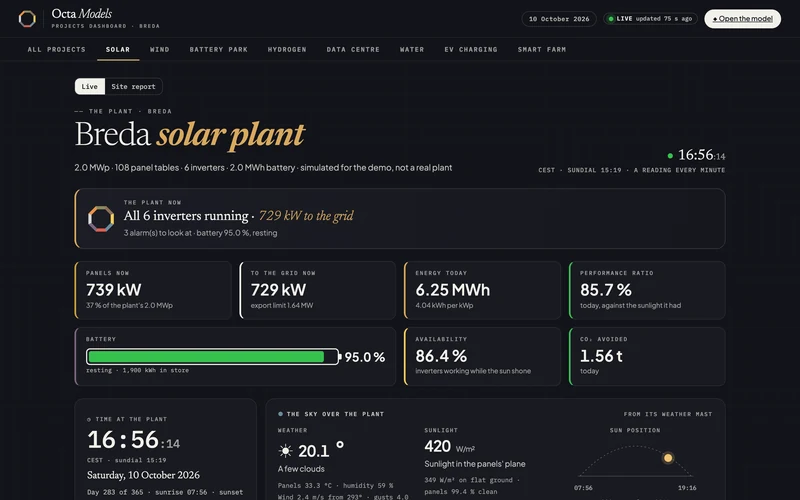Click the '729 kW to the grid' text
800x500 pixels.
click(x=306, y=216)
